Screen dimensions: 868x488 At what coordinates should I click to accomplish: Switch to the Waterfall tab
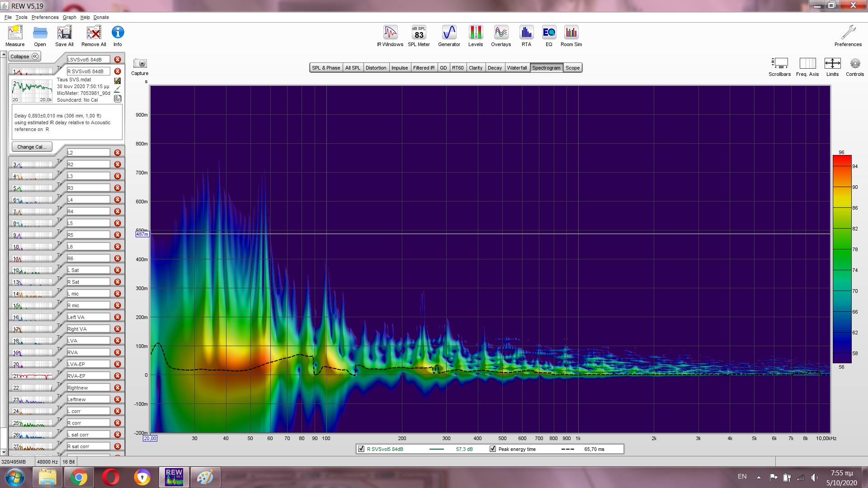[x=517, y=68]
